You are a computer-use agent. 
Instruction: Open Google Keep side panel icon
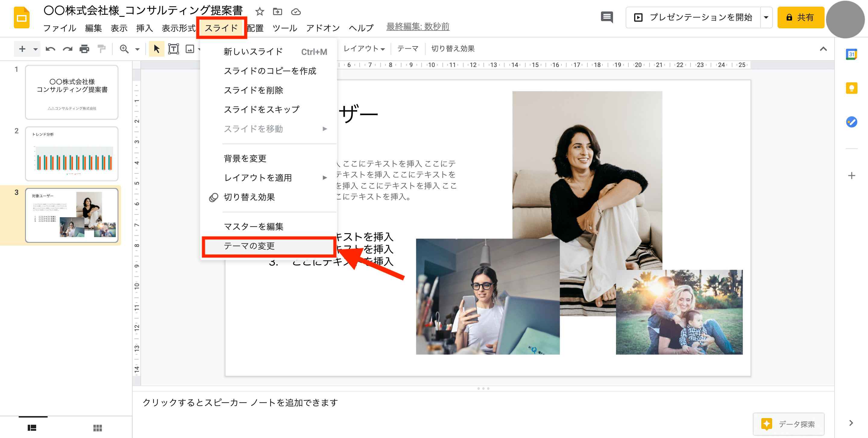click(851, 88)
